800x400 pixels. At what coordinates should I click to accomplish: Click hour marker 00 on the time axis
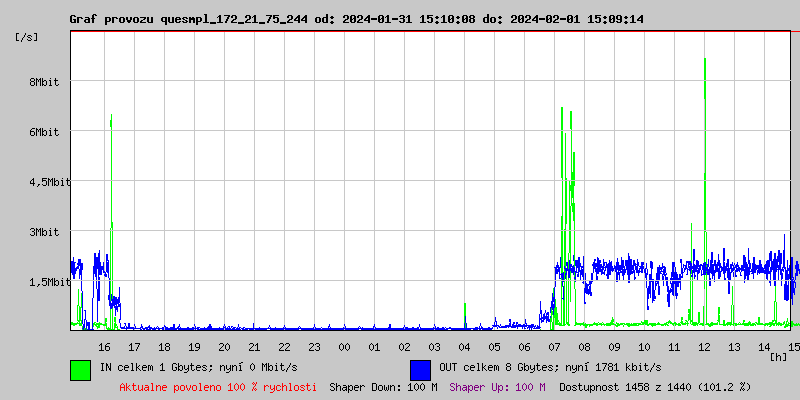click(x=344, y=346)
